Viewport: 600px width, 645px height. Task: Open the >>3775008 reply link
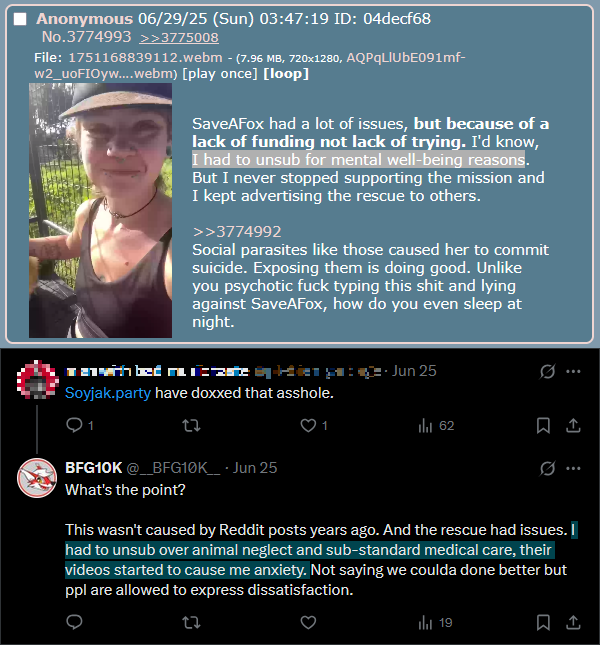179,38
